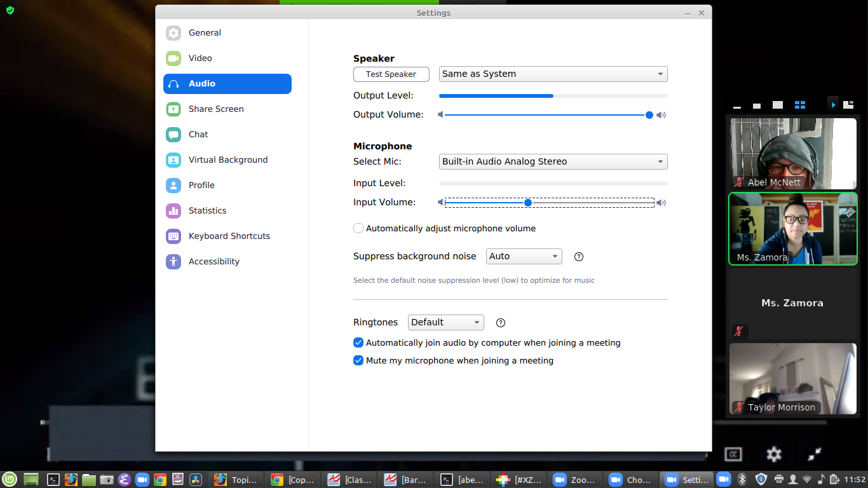The height and width of the screenshot is (488, 868).
Task: Enable automatically adjust microphone volume
Action: pos(358,228)
